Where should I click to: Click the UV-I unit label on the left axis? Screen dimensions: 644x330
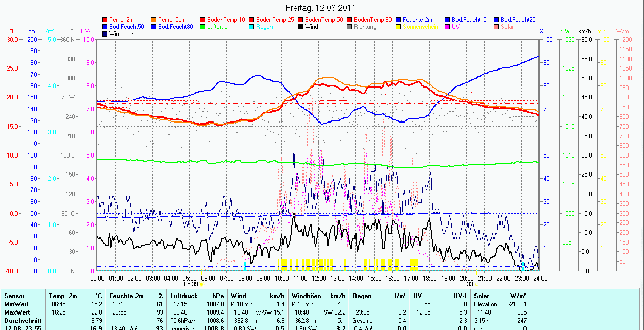[87, 31]
